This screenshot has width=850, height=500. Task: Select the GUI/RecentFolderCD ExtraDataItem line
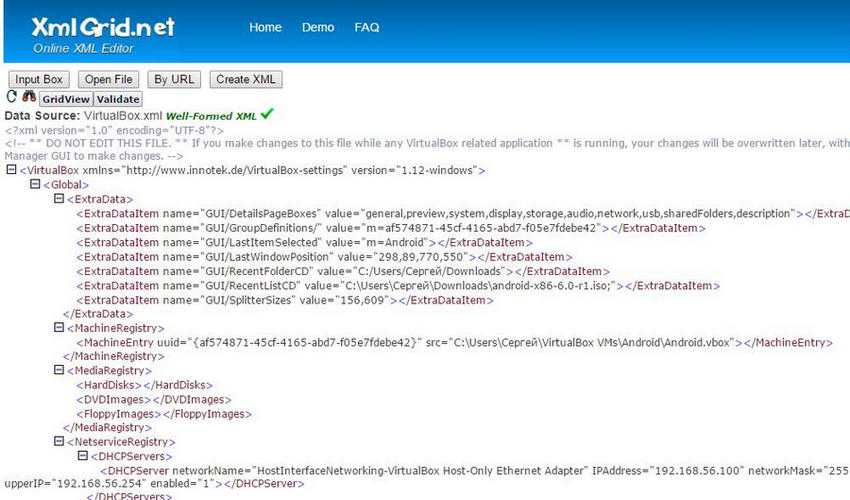(x=343, y=271)
